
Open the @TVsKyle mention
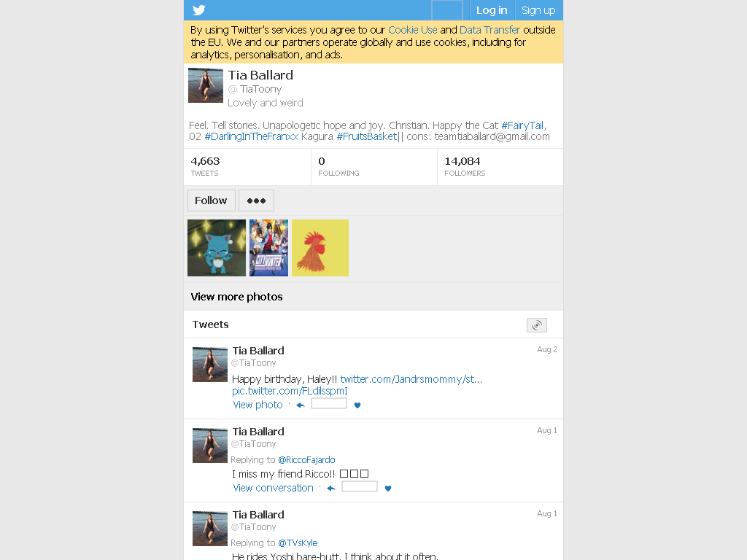click(x=298, y=542)
